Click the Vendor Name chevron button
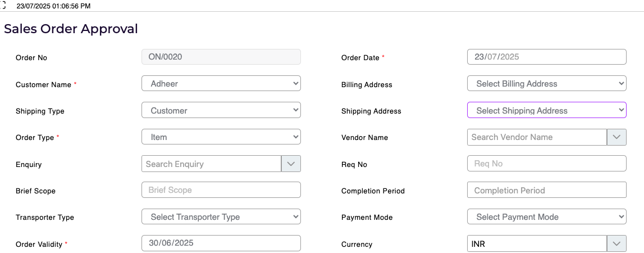Viewport: 644px width, 253px height. coord(616,137)
